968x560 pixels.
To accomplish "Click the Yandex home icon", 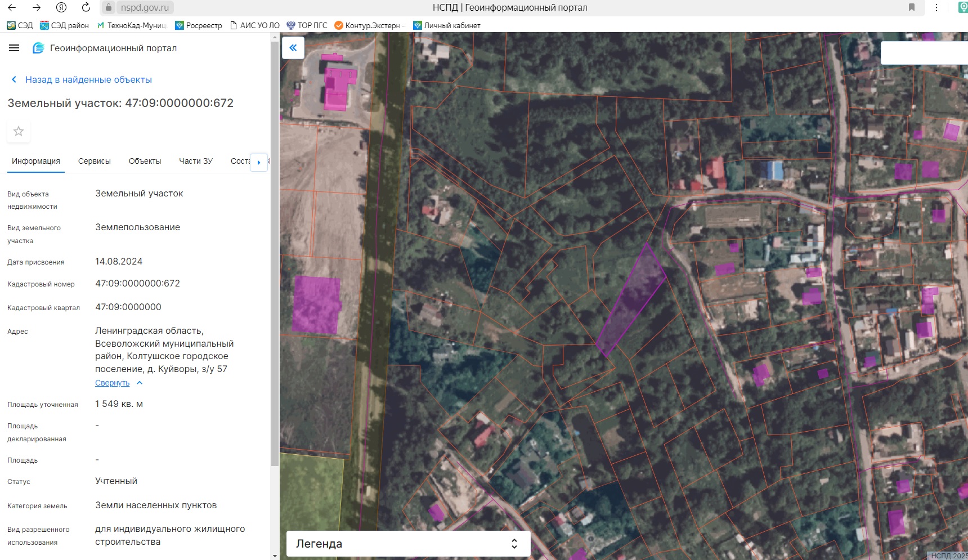I will [x=61, y=7].
